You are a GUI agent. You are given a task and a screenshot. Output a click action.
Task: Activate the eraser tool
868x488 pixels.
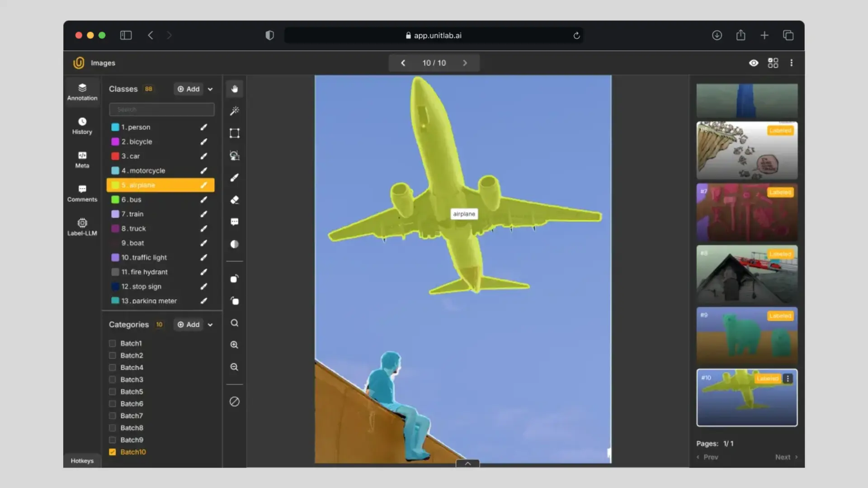(x=234, y=200)
